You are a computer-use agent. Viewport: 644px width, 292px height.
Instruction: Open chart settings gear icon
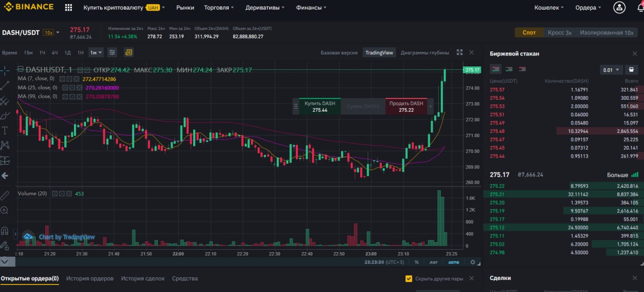click(x=472, y=262)
